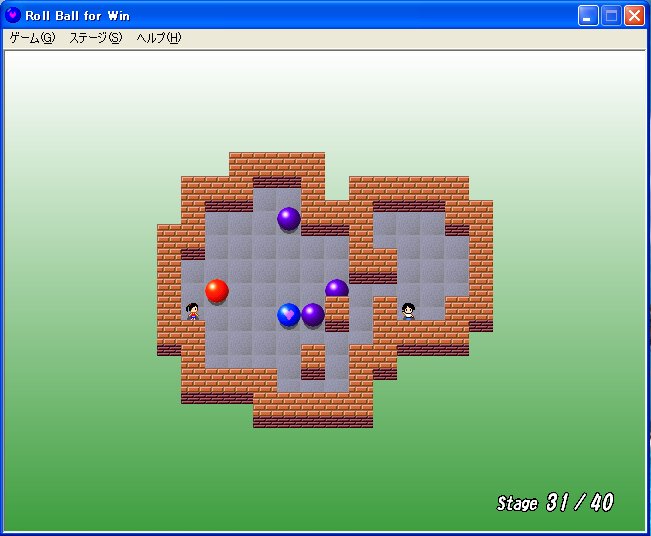
Task: Close the Roll Ball for Win window
Action: (x=633, y=15)
